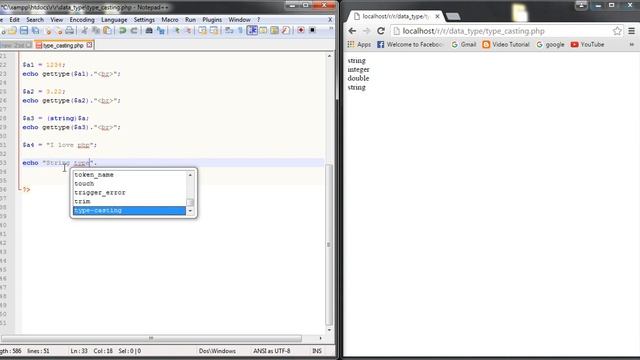Stop macro recording with black square icon
The width and height of the screenshot is (640, 360).
click(312, 31)
